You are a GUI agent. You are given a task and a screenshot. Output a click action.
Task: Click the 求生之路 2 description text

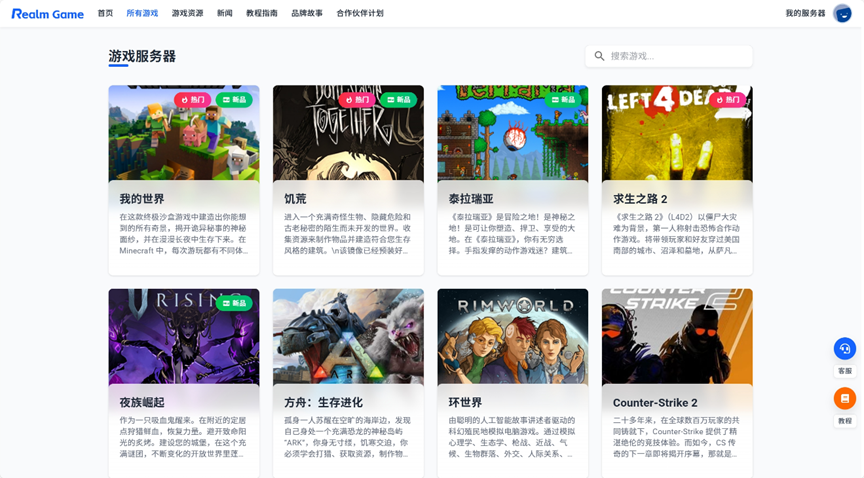coord(677,234)
